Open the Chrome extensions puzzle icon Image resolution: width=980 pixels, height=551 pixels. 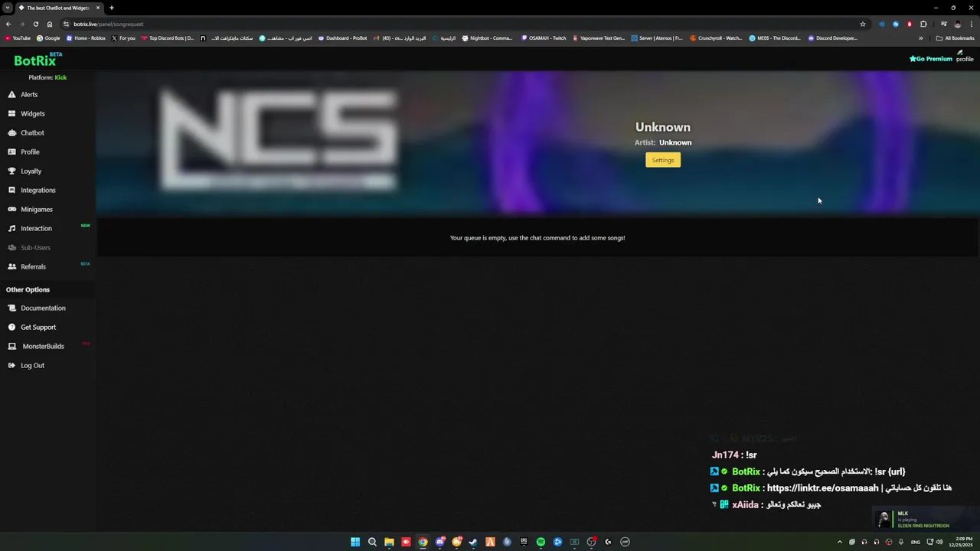[x=923, y=24]
